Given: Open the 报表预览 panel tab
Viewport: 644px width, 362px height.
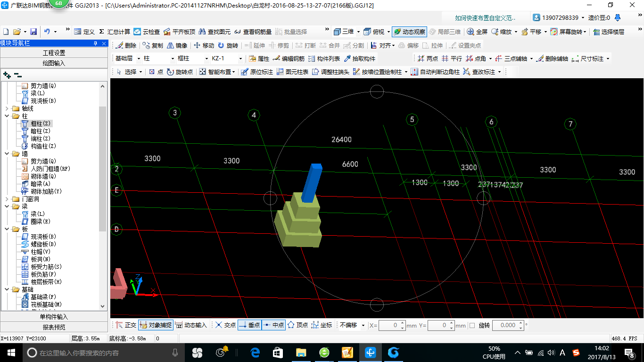Looking at the screenshot, I should 54,327.
